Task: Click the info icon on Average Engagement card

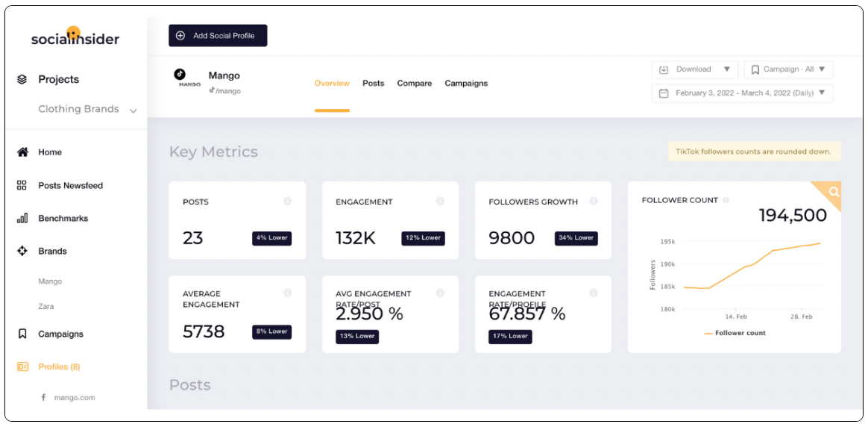Action: click(287, 293)
